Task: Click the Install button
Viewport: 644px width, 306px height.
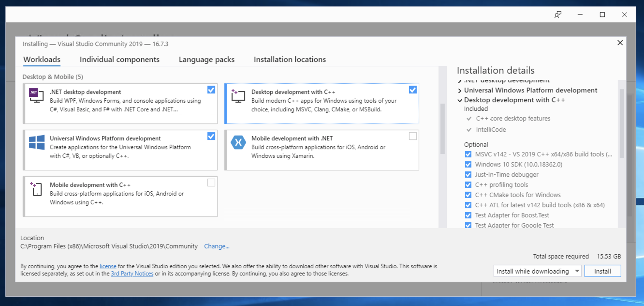Action: (602, 271)
